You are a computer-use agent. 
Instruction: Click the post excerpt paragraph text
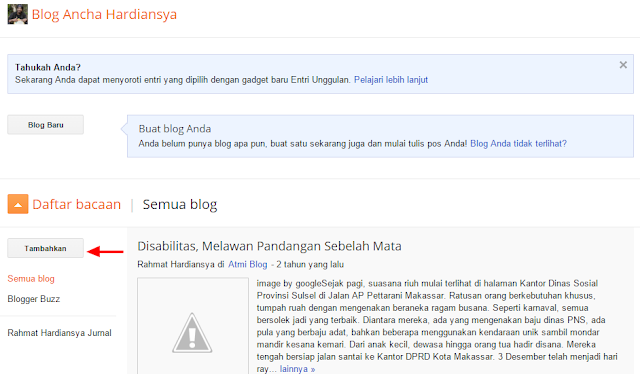(437, 326)
